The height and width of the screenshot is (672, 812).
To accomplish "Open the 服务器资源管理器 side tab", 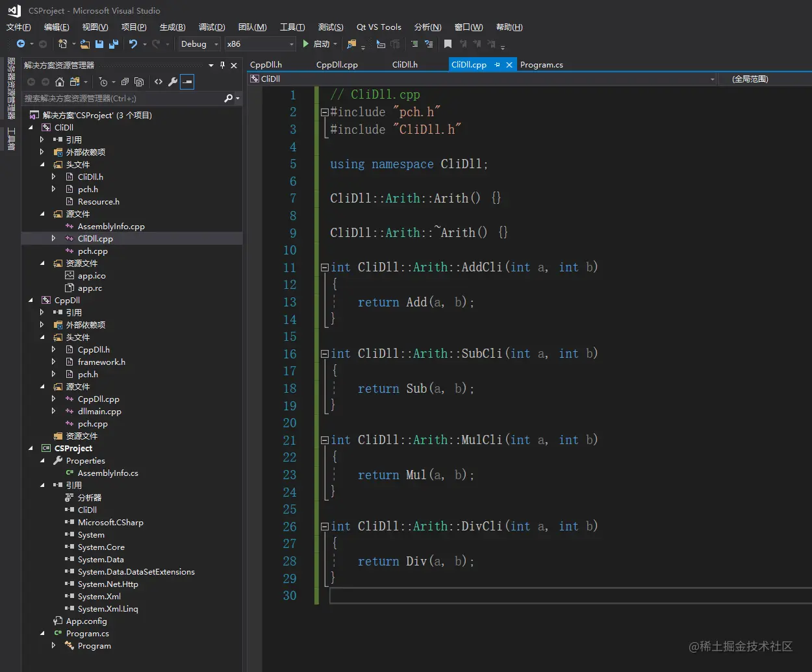I will coord(10,88).
